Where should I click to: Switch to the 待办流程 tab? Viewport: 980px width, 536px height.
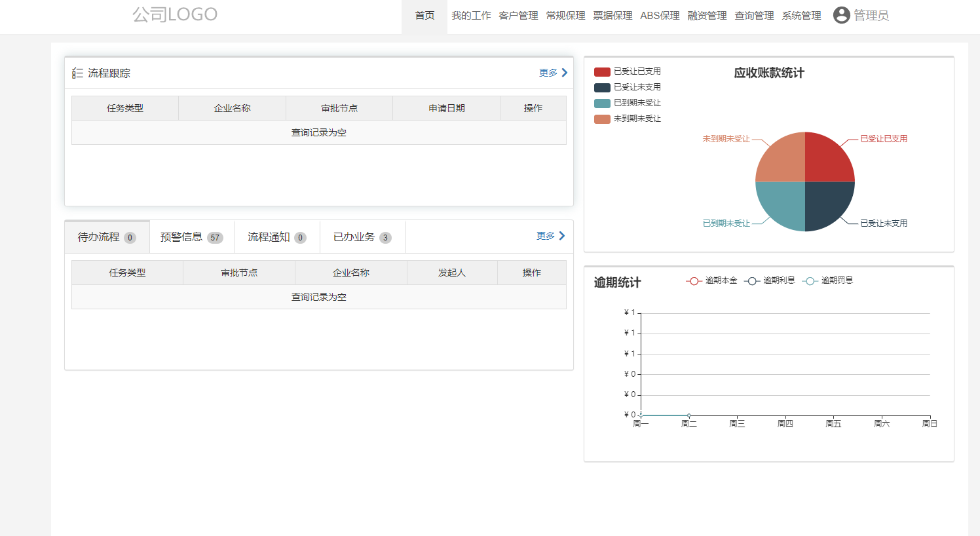coord(107,237)
